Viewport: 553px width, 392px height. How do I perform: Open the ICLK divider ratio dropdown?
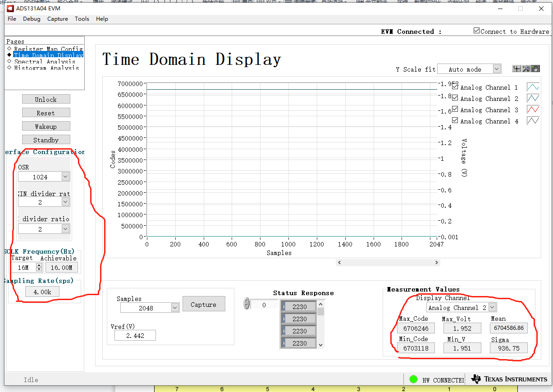coord(44,229)
